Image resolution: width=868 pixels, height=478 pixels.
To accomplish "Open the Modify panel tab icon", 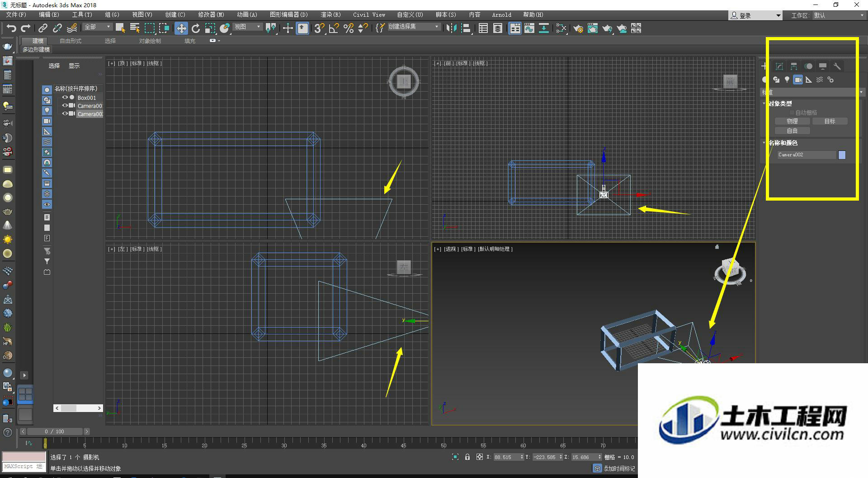I will tap(779, 66).
